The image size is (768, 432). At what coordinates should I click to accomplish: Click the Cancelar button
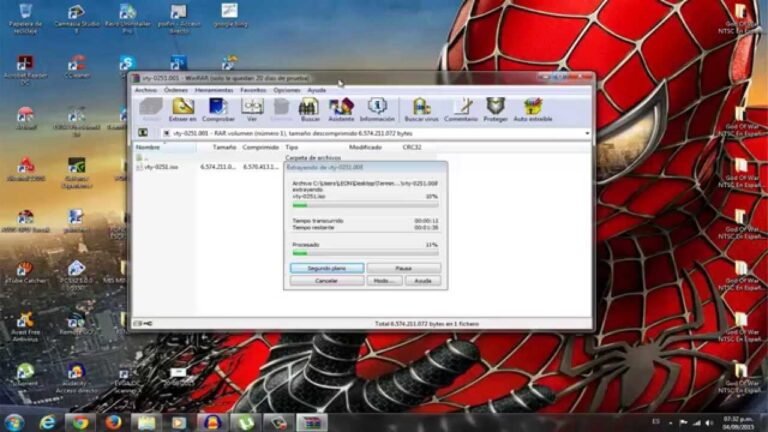point(327,281)
